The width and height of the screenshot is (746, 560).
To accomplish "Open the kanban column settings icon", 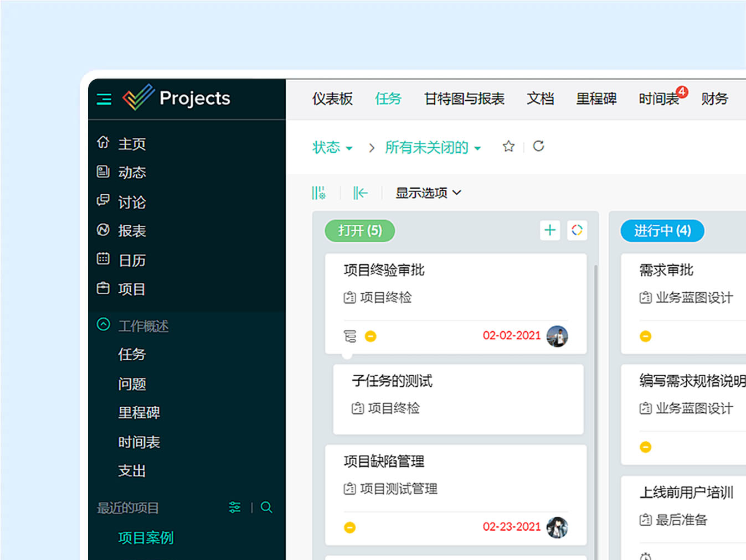I will pos(318,193).
